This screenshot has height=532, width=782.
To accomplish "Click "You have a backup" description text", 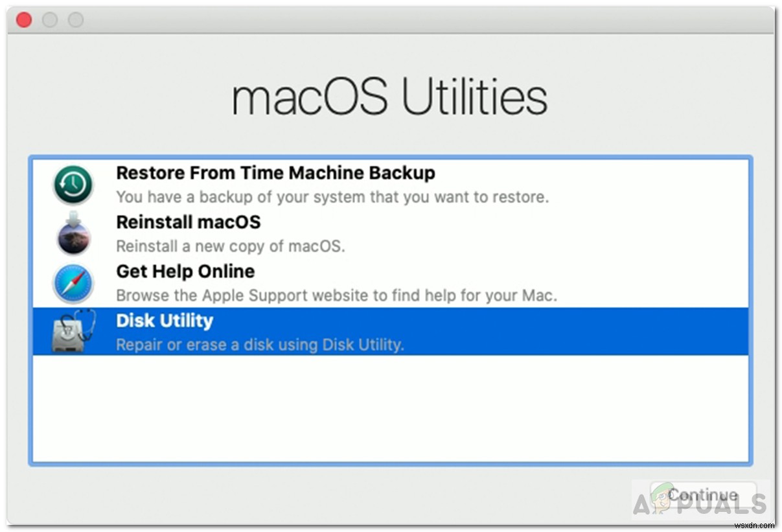I will pyautogui.click(x=332, y=196).
